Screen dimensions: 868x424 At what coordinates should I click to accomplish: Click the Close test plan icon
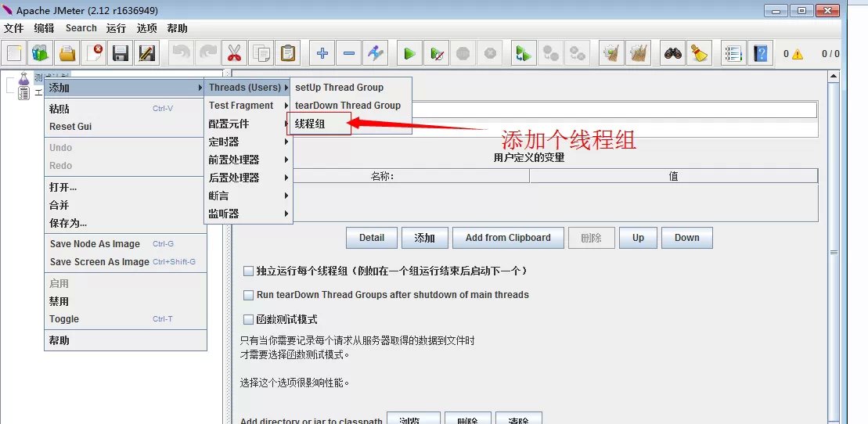click(94, 54)
